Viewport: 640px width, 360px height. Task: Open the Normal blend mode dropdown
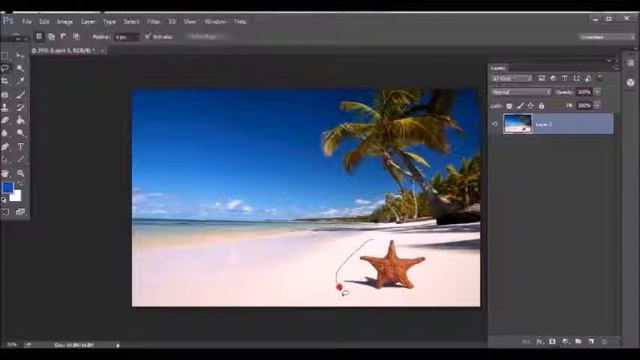tap(521, 92)
